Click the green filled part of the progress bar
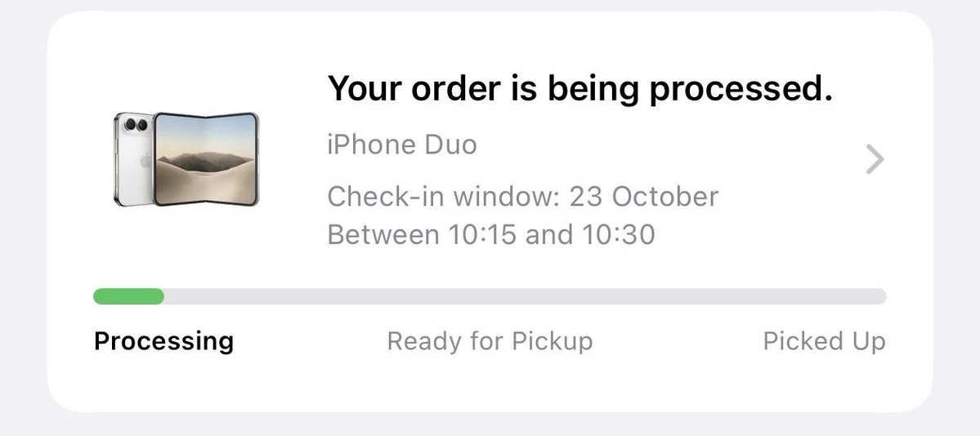Screen dimensions: 980x436 (129, 296)
